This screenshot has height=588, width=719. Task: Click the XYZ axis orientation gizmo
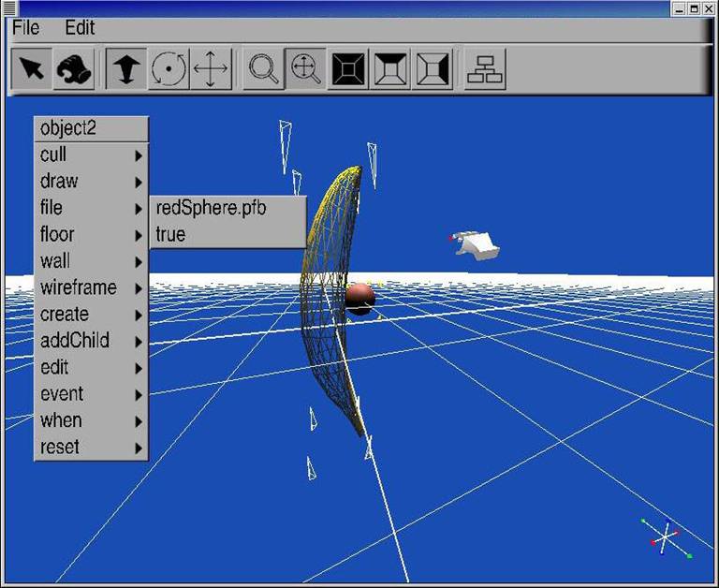(666, 537)
